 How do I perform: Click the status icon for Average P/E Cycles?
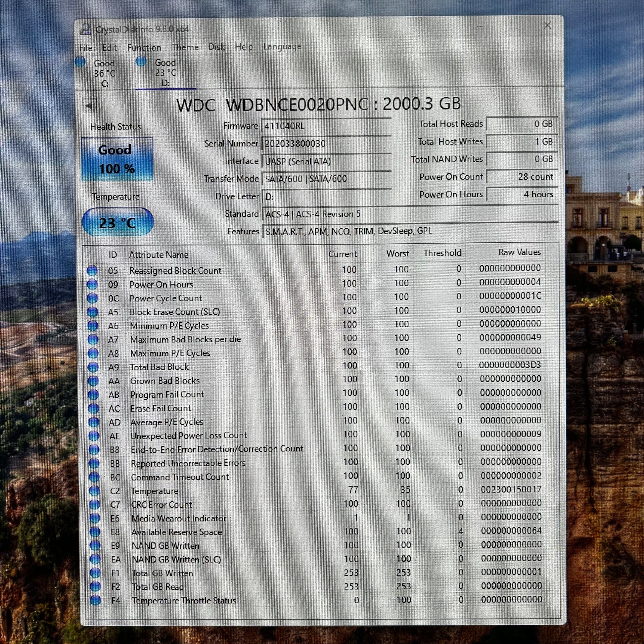94,422
